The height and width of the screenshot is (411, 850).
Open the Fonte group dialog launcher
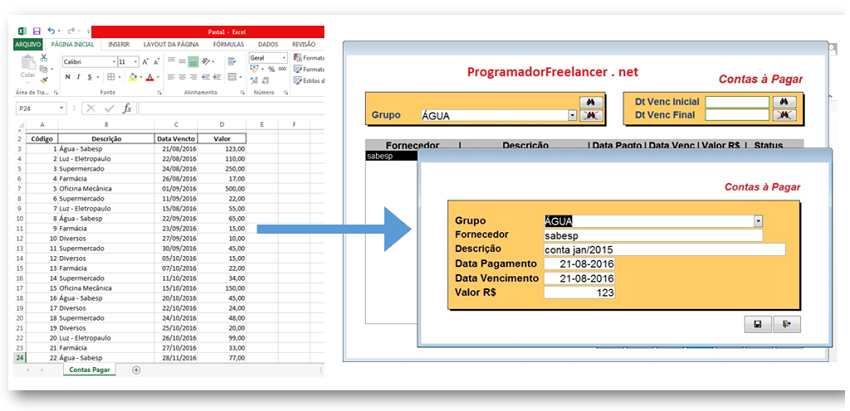point(159,92)
